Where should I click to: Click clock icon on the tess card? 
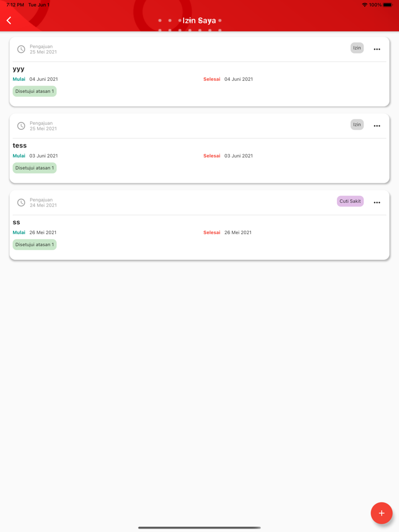tap(21, 126)
